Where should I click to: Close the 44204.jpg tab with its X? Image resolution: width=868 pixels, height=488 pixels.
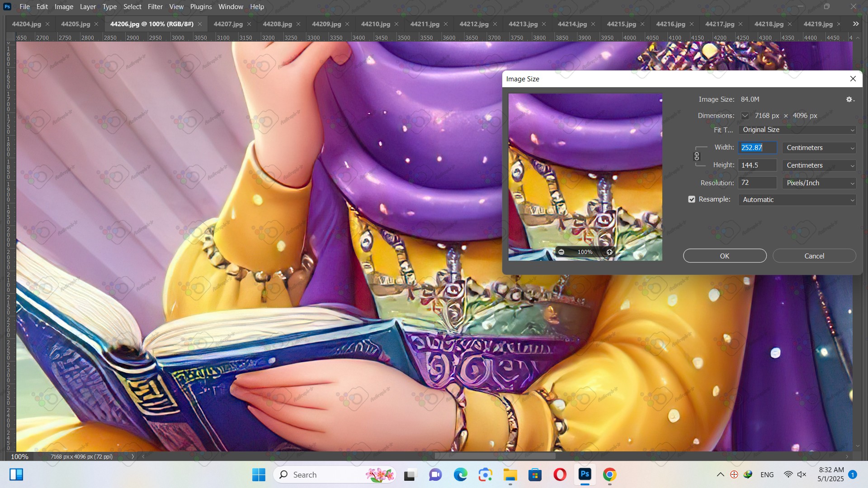tap(47, 24)
